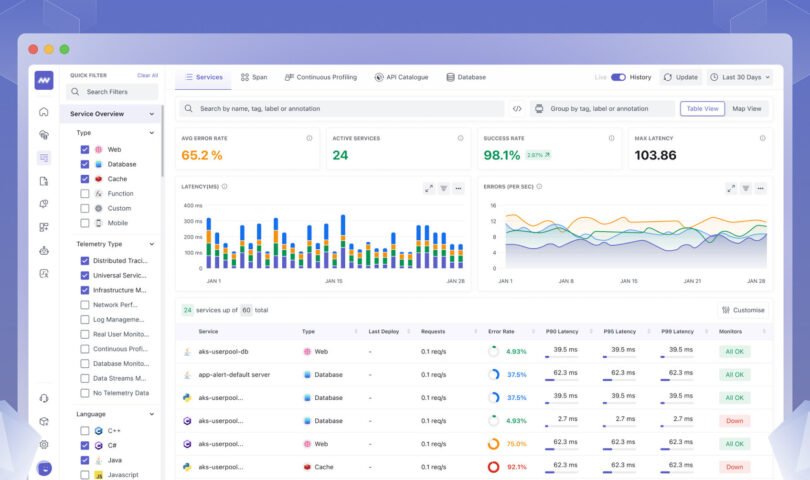Open filter for Errors per sec chart
Screen dimensions: 810x480
[746, 188]
